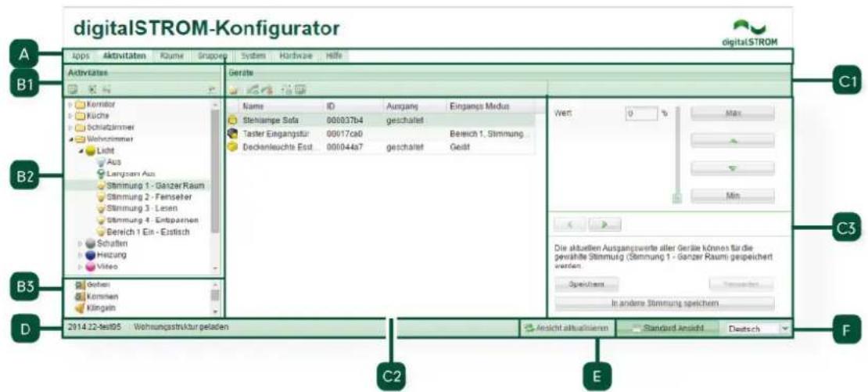Click second icon in Geräte toolbar
Viewport: 868px width, 392px height.
253,89
